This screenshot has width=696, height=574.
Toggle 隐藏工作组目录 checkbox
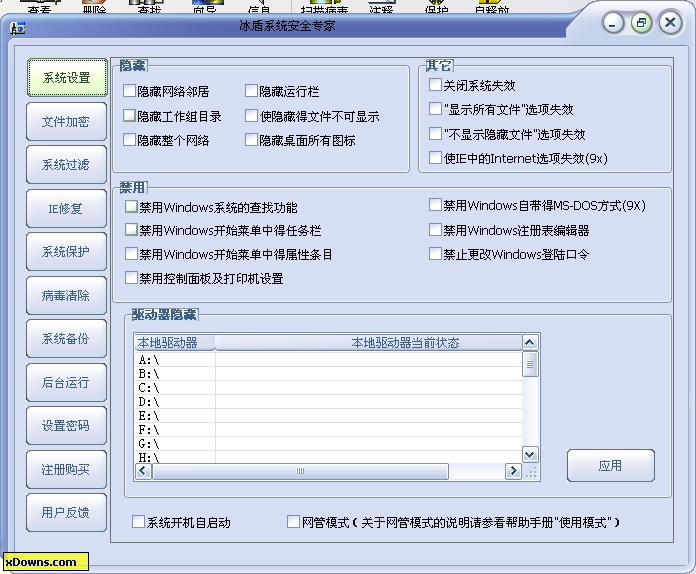(x=129, y=116)
